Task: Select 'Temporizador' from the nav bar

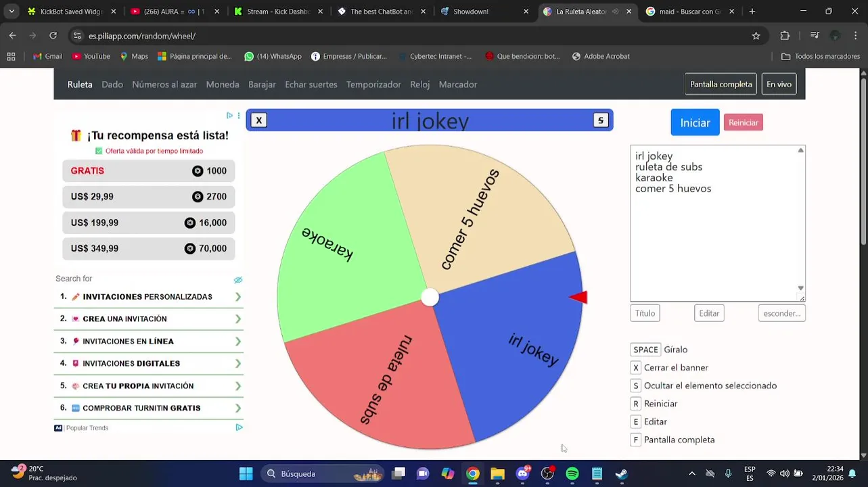Action: [x=373, y=85]
